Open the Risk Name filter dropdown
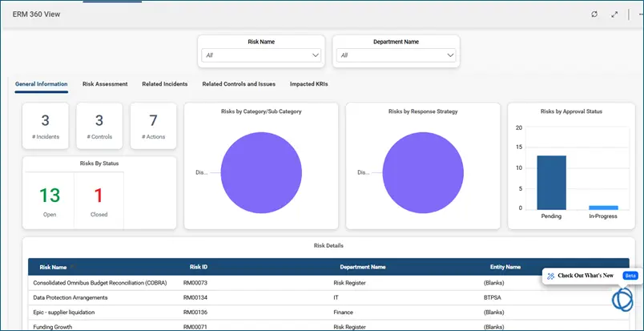The width and height of the screenshot is (644, 331). click(x=261, y=55)
